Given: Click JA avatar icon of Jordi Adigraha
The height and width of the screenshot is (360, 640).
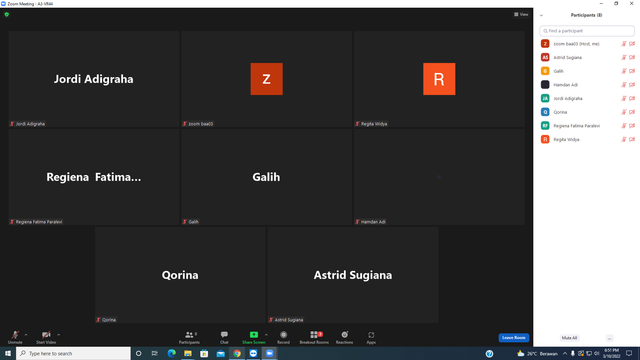Looking at the screenshot, I should point(545,98).
